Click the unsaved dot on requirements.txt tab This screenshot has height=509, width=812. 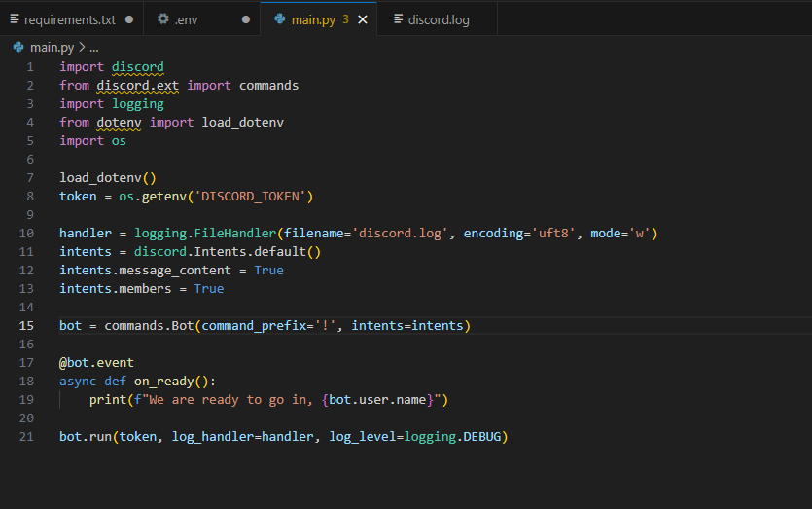[x=129, y=19]
